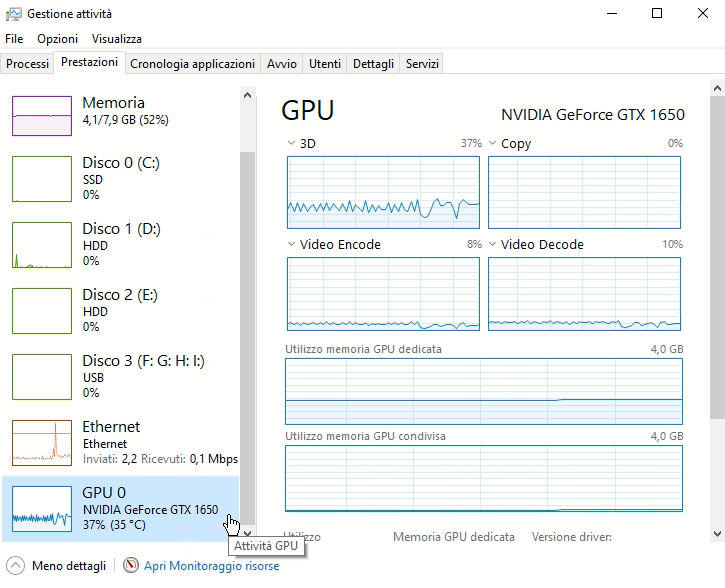This screenshot has width=725, height=588.
Task: Open the Video Decode engine dropdown
Action: (492, 244)
